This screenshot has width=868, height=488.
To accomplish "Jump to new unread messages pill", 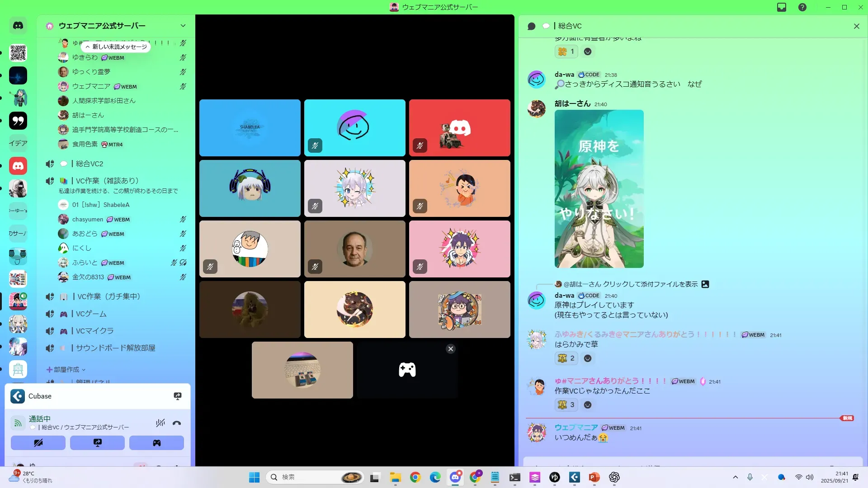I will coord(116,47).
